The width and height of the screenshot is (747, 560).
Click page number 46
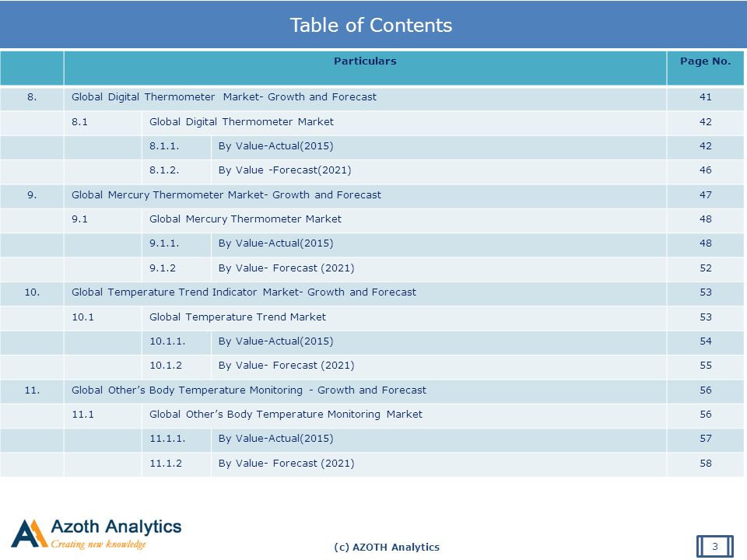tap(706, 170)
